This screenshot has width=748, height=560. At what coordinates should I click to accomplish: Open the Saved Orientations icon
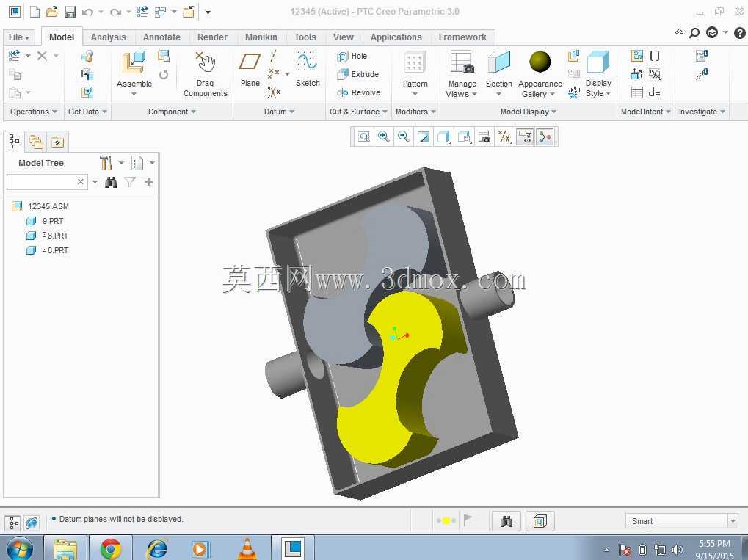(x=464, y=137)
